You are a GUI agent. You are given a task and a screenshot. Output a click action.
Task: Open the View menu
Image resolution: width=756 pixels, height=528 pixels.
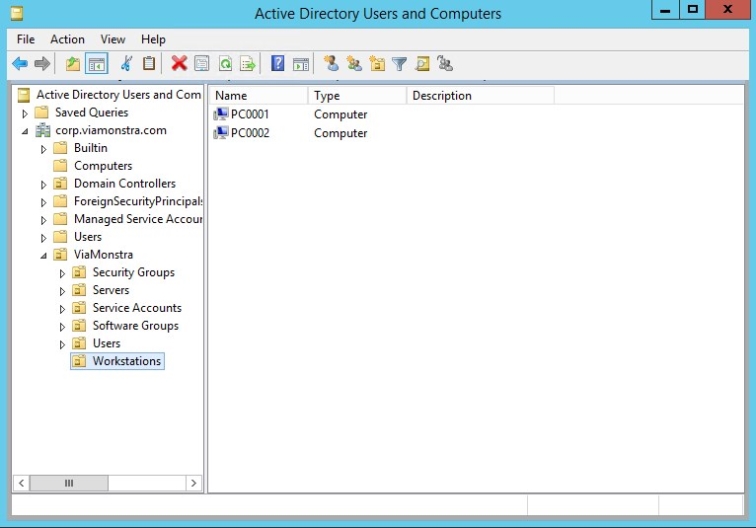pos(113,39)
